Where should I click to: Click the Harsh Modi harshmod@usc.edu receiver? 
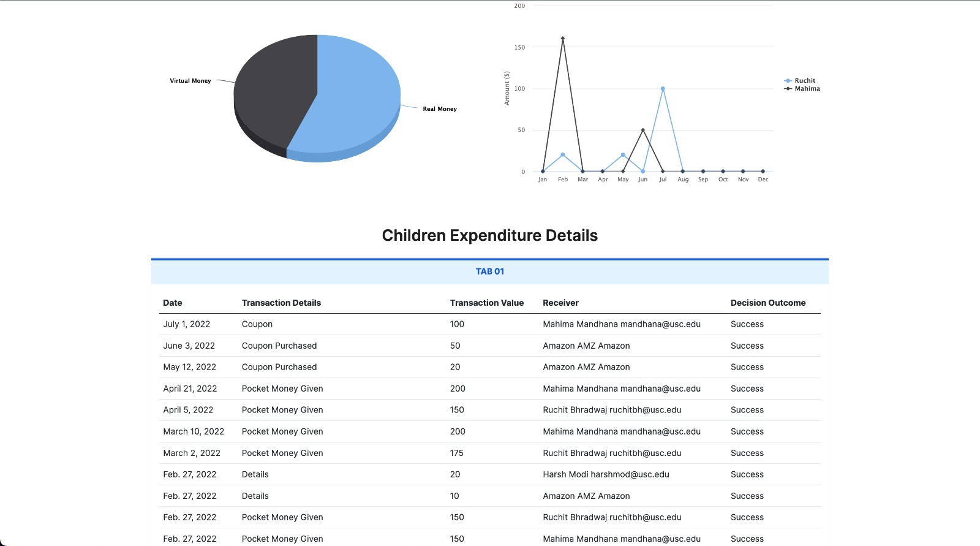click(x=606, y=474)
